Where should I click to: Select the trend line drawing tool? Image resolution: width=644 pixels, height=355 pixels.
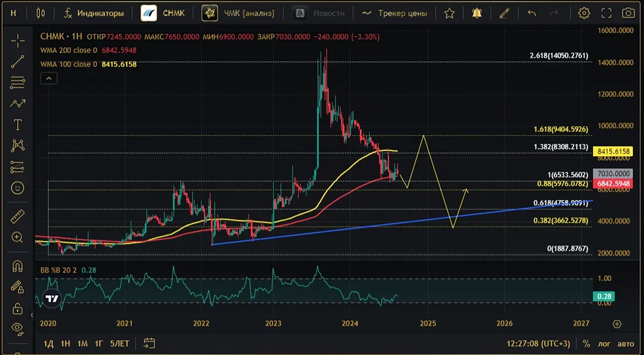tap(17, 62)
